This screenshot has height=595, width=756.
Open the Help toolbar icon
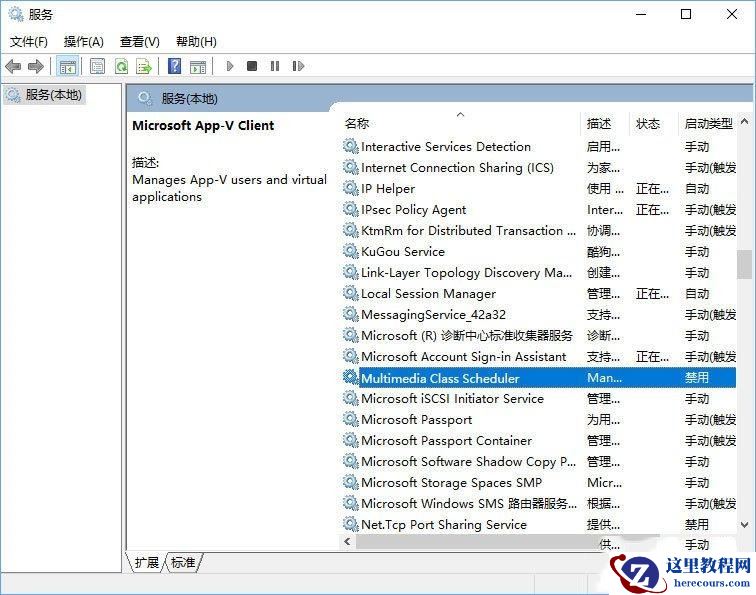[x=175, y=66]
